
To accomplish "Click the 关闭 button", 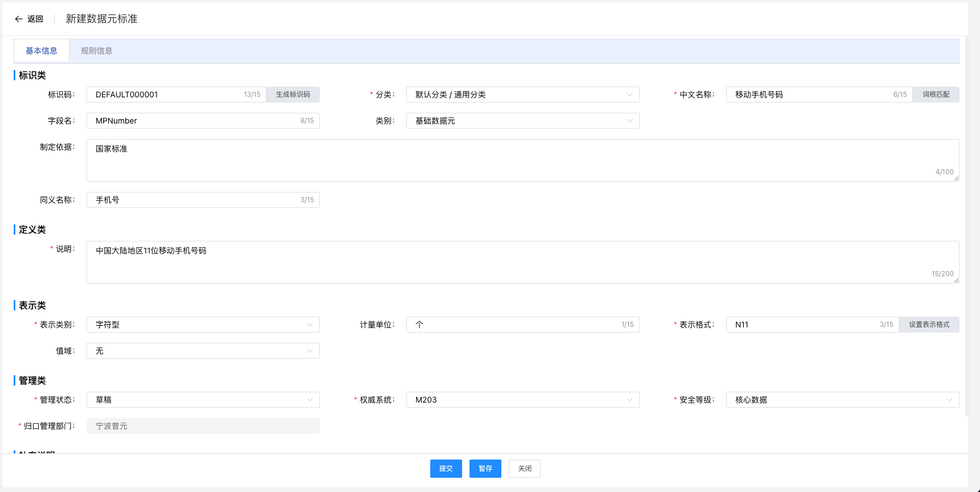I will (x=524, y=469).
